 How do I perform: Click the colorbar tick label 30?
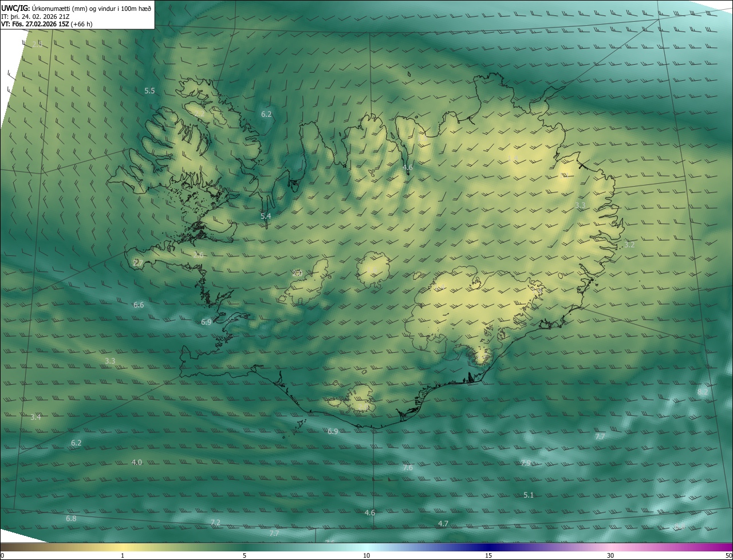click(x=610, y=555)
